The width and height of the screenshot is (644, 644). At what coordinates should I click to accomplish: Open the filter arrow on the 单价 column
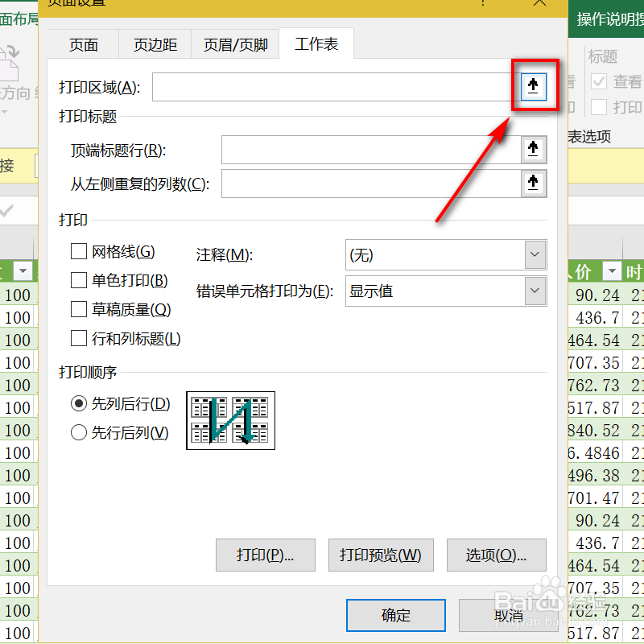[612, 272]
